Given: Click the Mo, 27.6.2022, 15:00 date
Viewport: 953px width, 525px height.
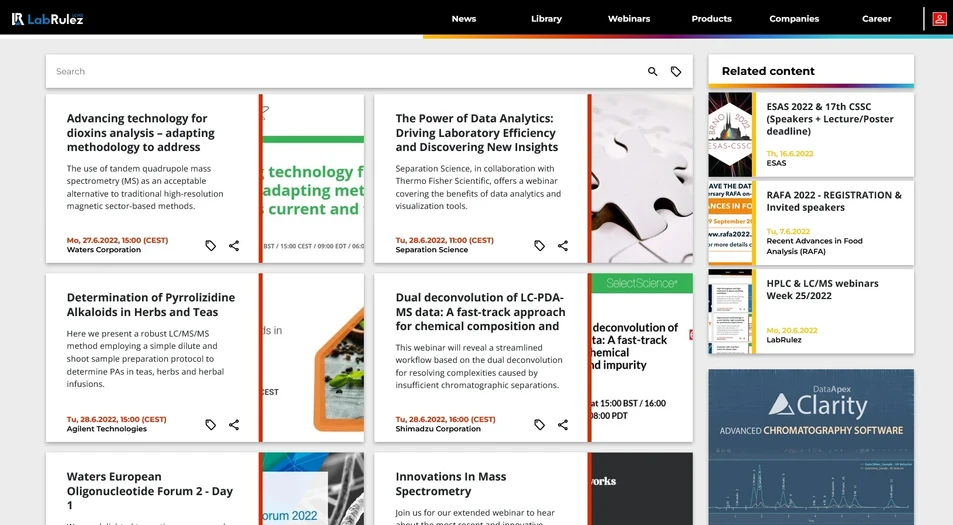Looking at the screenshot, I should [117, 241].
